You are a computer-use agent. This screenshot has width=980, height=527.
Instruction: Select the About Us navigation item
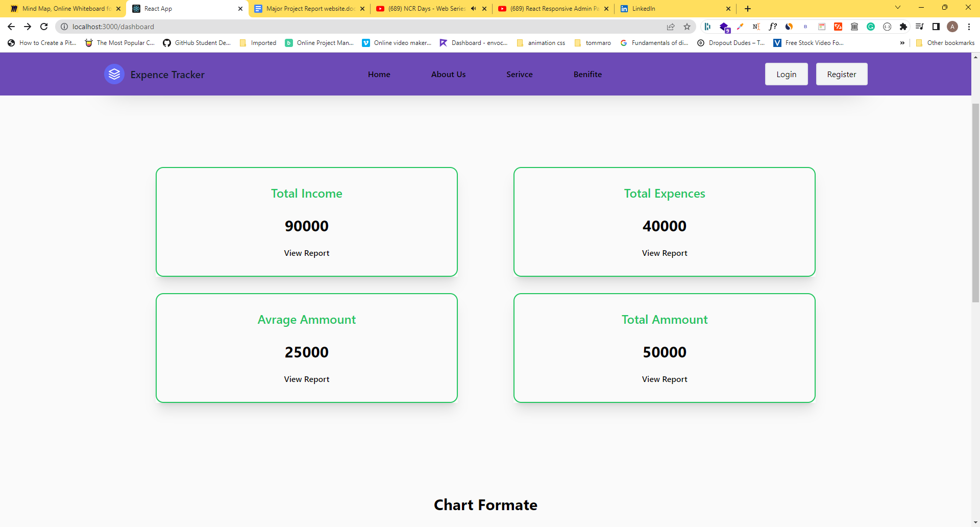(448, 74)
